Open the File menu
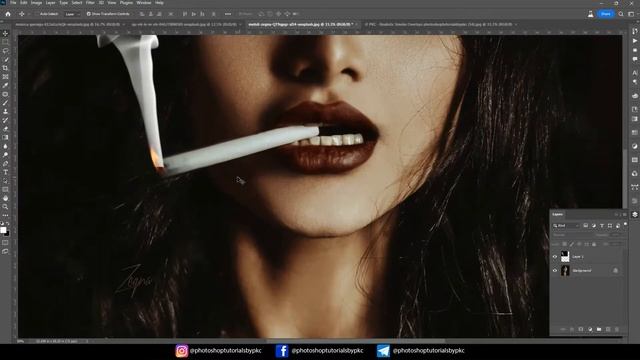Image resolution: width=640 pixels, height=360 pixels. (13, 3)
